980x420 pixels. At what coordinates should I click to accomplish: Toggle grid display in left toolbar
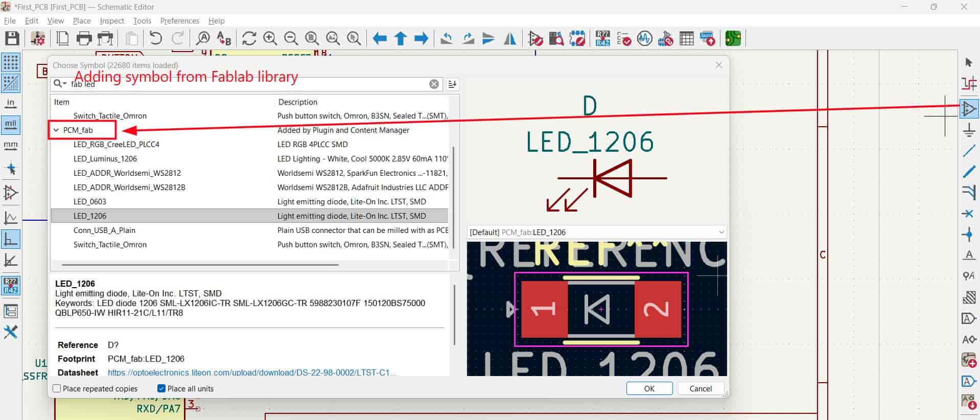point(11,62)
